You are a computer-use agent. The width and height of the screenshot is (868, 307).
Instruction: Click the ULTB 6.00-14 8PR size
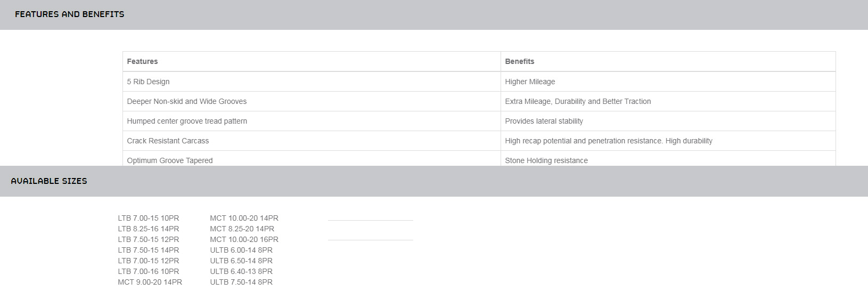click(x=241, y=251)
